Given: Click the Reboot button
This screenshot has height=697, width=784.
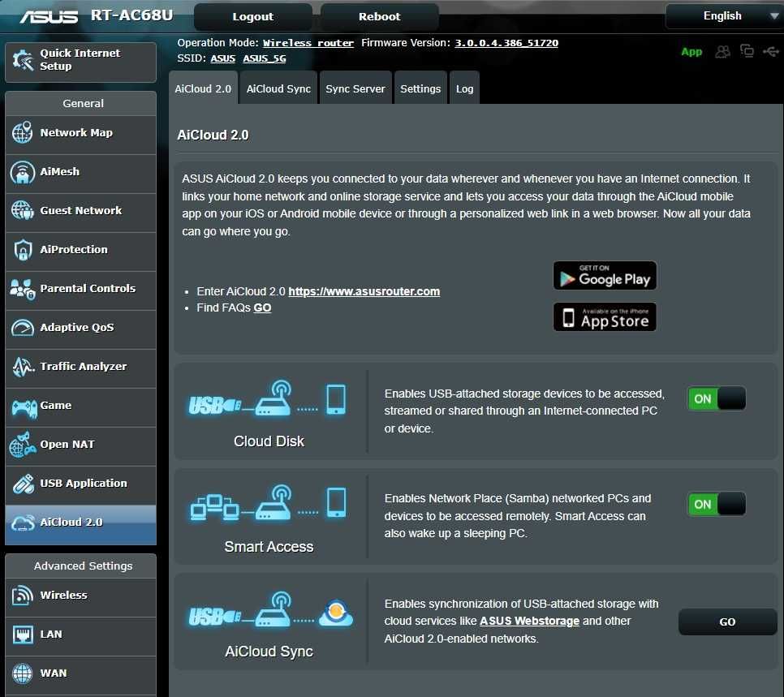Looking at the screenshot, I should point(380,16).
